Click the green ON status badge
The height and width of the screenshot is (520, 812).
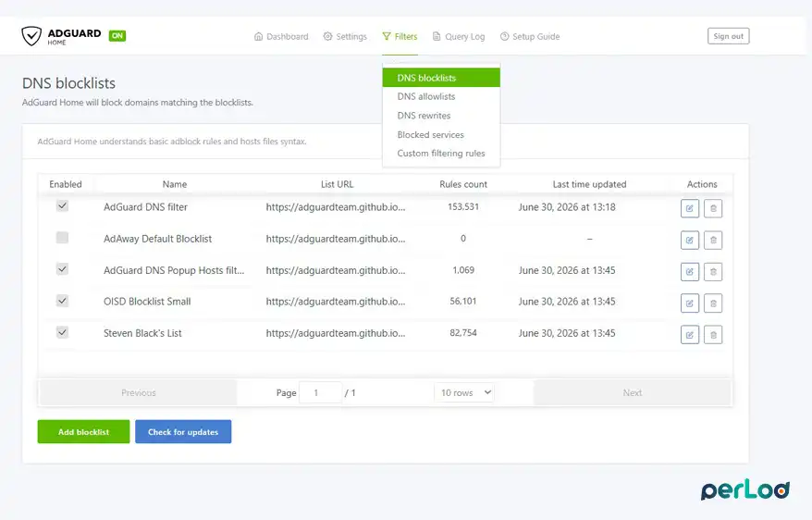117,36
